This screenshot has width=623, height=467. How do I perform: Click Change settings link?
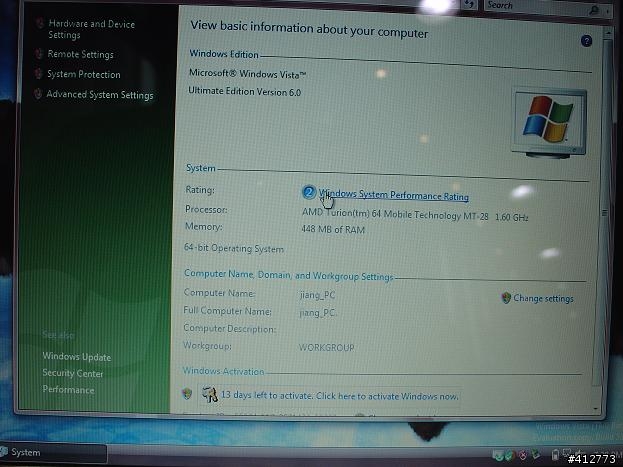click(543, 298)
